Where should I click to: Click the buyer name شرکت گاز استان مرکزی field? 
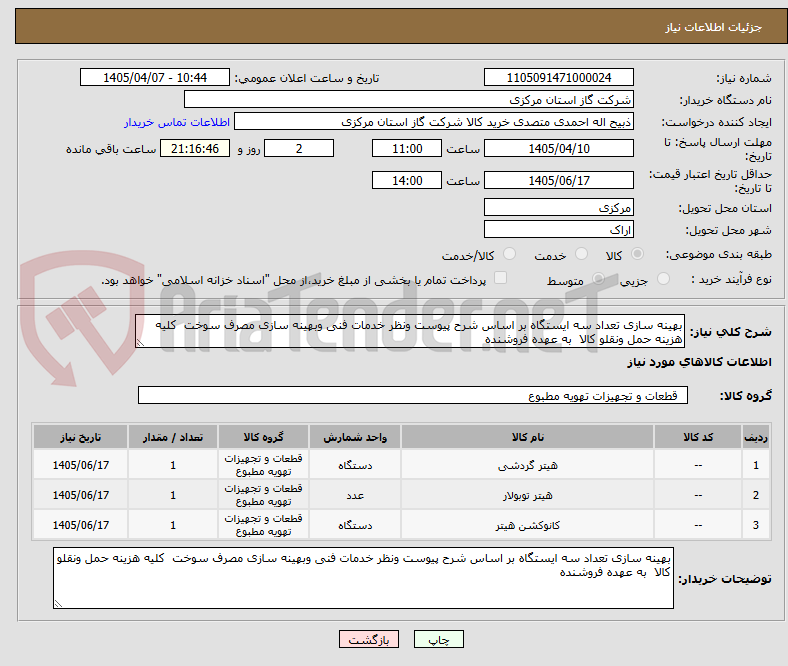click(x=409, y=100)
